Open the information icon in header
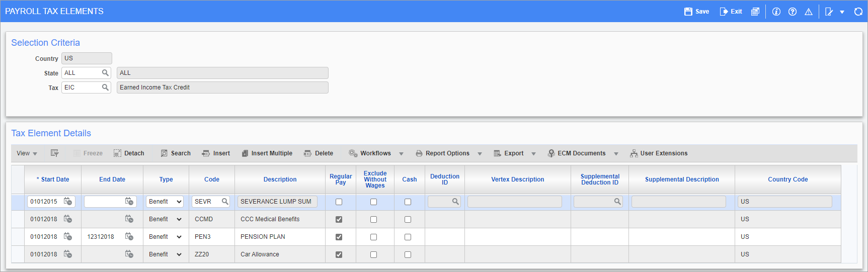 (x=776, y=12)
